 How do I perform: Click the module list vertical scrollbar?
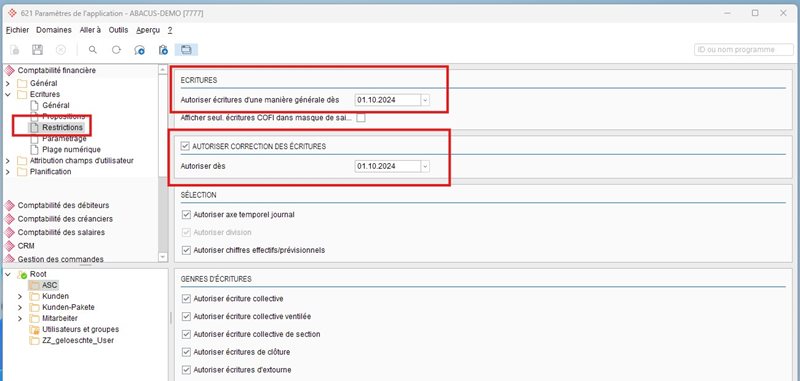(163, 163)
